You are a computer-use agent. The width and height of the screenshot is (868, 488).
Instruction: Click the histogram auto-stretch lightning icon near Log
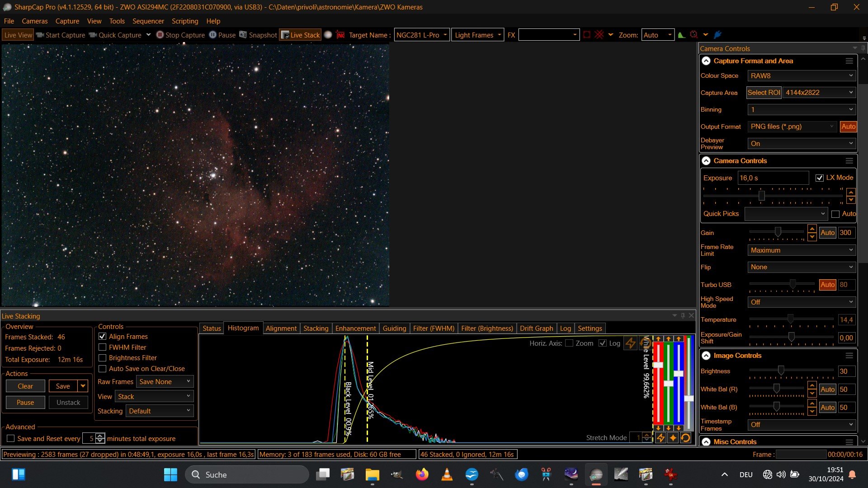(x=630, y=343)
